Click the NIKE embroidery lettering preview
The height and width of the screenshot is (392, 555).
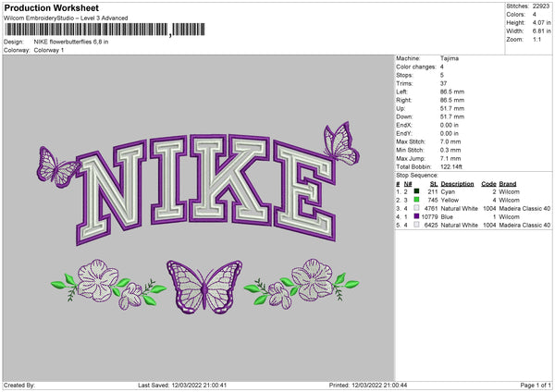tap(206, 189)
